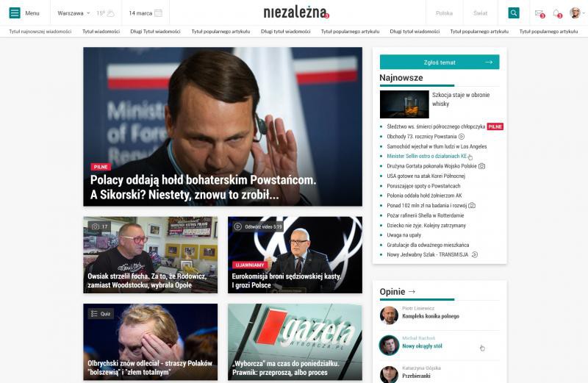Open the Sikorski headline article
Screen dimensions: 588x383
point(203,187)
